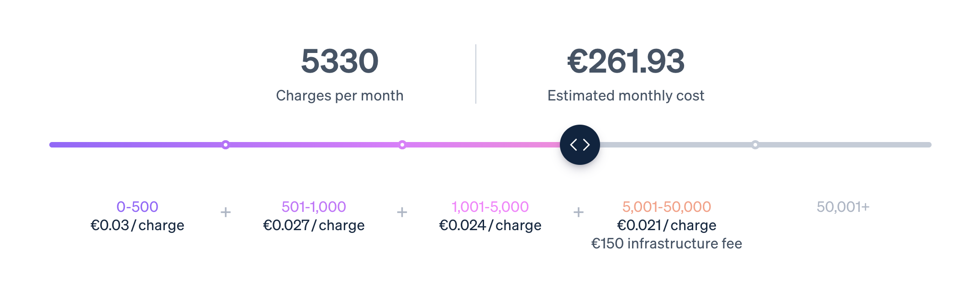The width and height of the screenshot is (980, 295).
Task: Click the €150 infrastructure fee text
Action: (x=667, y=243)
